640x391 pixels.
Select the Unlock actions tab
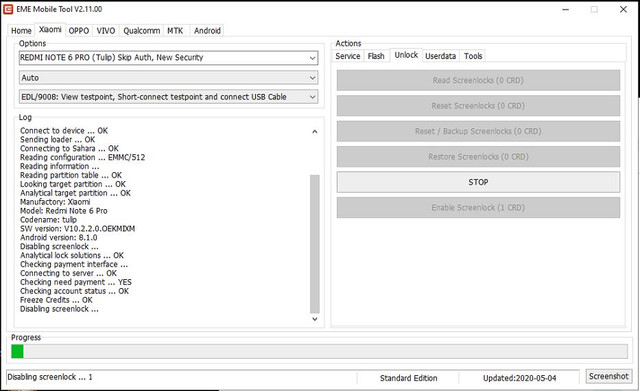pos(406,55)
